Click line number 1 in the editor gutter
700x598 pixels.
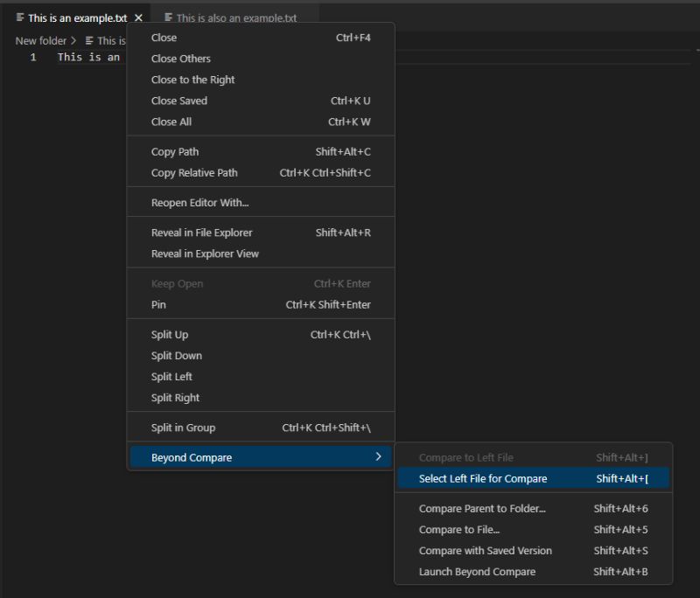tap(33, 56)
